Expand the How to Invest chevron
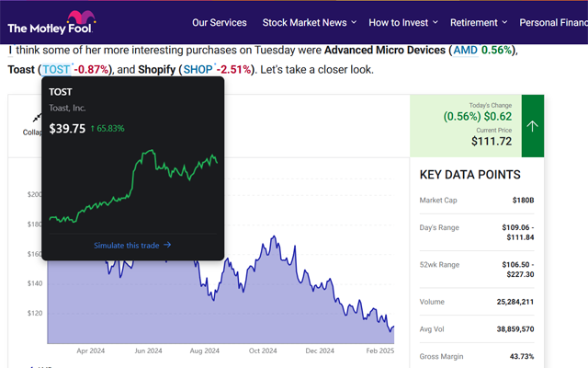588x368 pixels. coord(435,22)
